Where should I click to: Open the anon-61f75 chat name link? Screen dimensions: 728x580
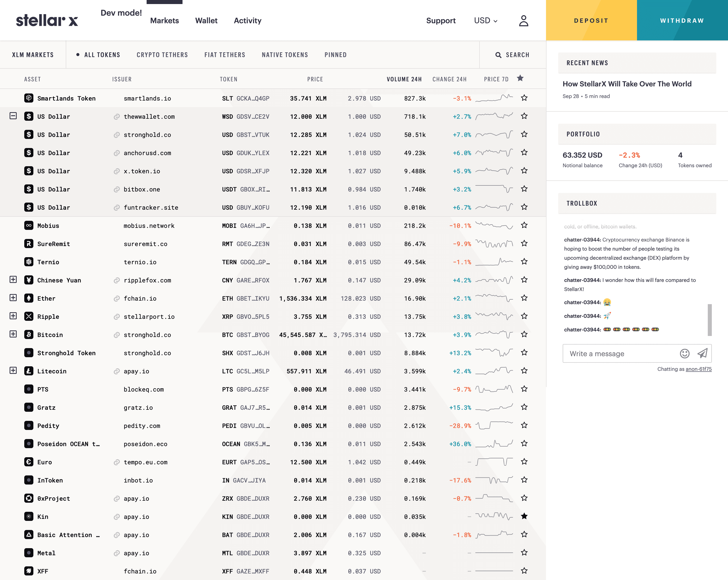pyautogui.click(x=698, y=369)
